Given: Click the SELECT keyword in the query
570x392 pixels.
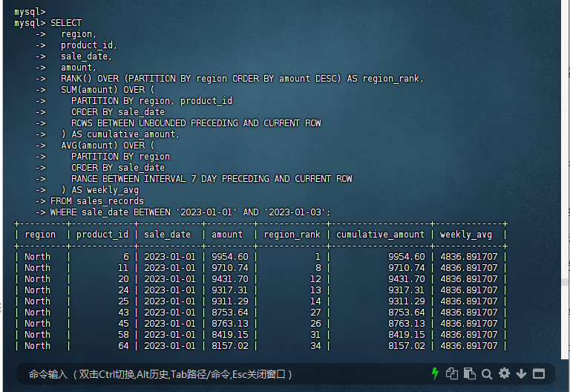Looking at the screenshot, I should 66,23.
